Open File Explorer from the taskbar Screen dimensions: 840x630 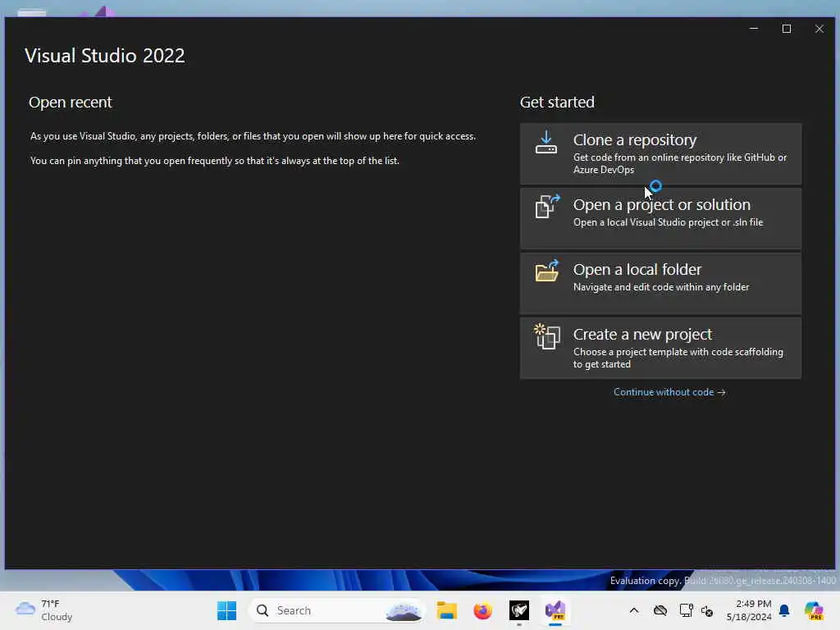(447, 610)
